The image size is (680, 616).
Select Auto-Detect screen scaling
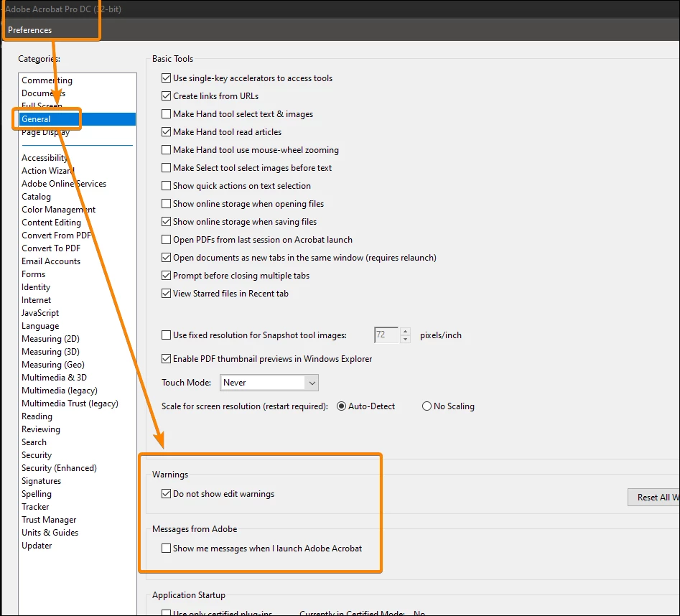pos(341,406)
